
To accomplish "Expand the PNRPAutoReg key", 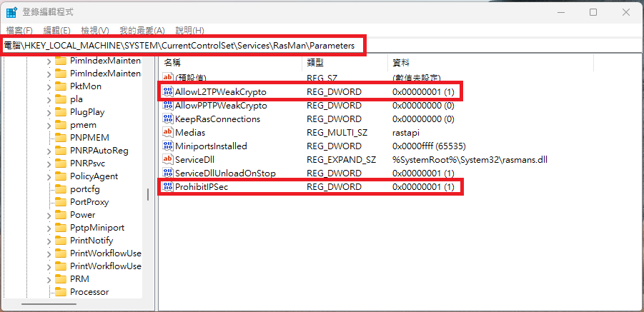I will pyautogui.click(x=49, y=151).
